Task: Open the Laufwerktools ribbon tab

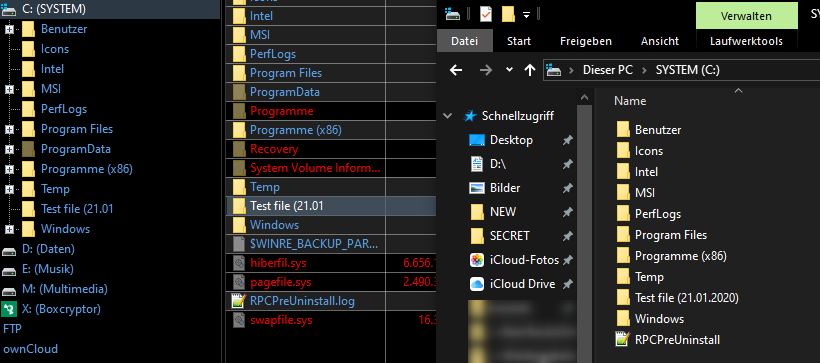Action: click(746, 41)
